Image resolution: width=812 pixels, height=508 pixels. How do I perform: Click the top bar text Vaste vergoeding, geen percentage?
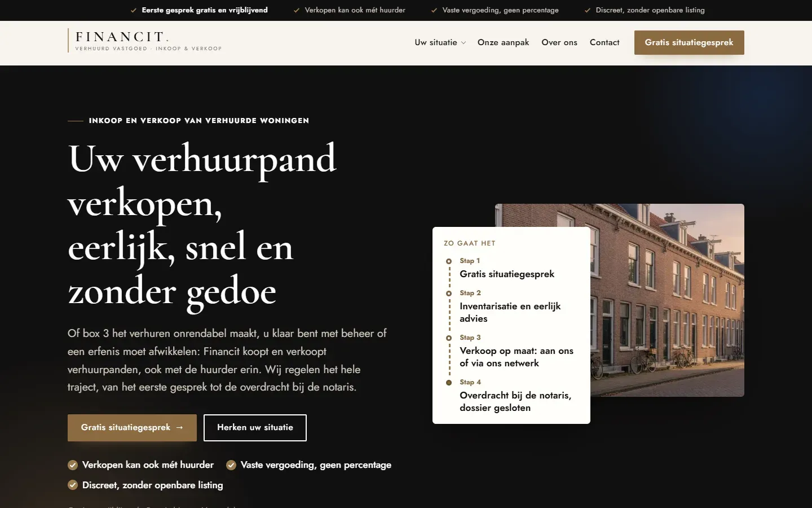(501, 10)
